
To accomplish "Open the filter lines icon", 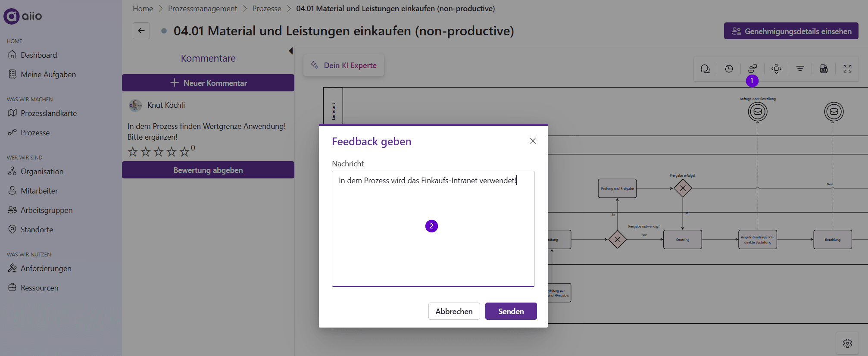I will [x=800, y=69].
